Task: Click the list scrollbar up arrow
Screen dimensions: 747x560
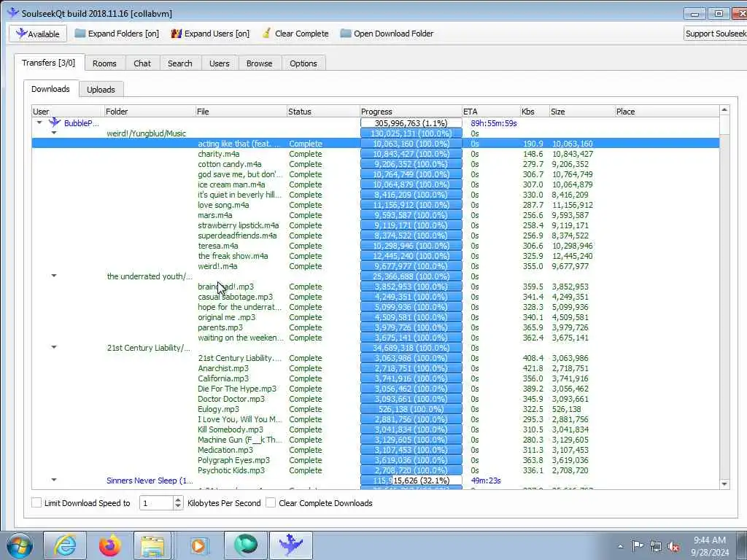Action: 724,110
